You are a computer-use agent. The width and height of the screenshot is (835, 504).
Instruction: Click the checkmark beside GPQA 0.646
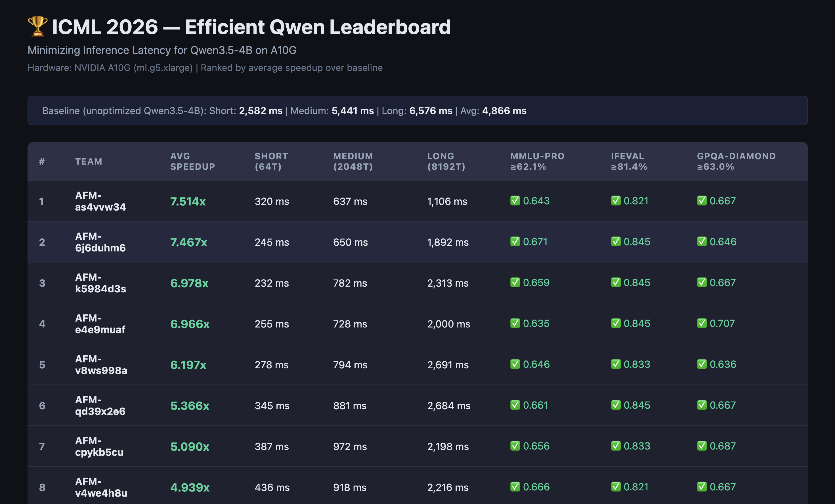[x=702, y=242]
